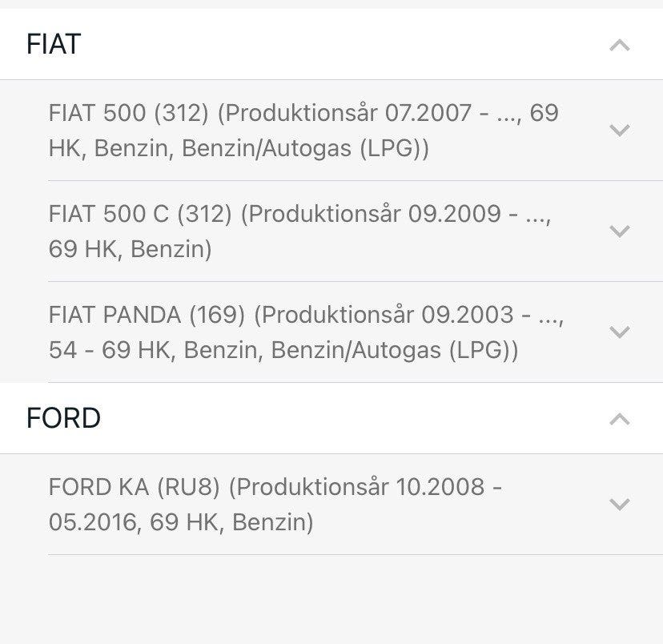
Task: Select the FIAT 500 (312) model title
Action: [x=128, y=113]
